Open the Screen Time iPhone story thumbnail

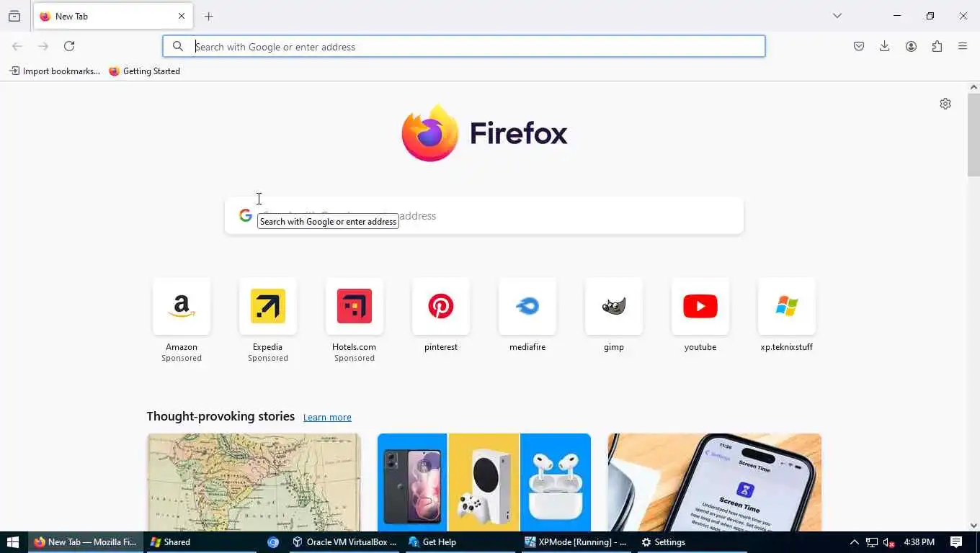(715, 482)
